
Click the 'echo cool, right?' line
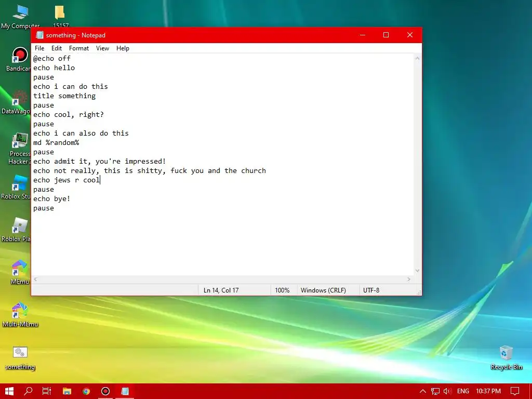pos(68,115)
